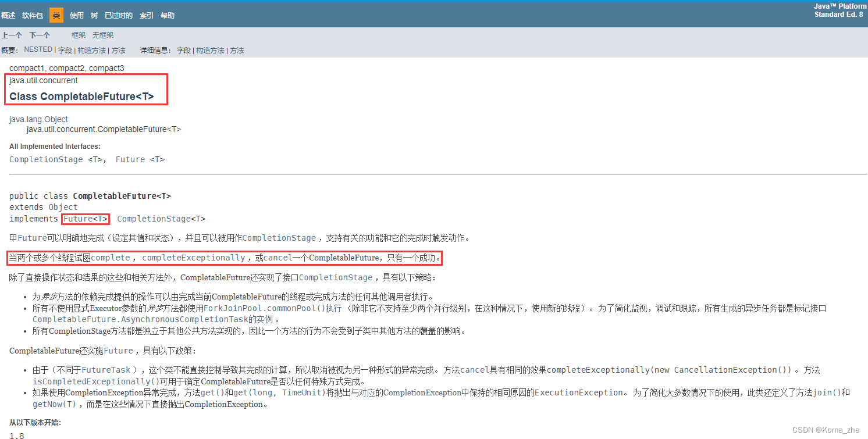
Task: Click the java.util.concurrent package name
Action: tap(44, 80)
